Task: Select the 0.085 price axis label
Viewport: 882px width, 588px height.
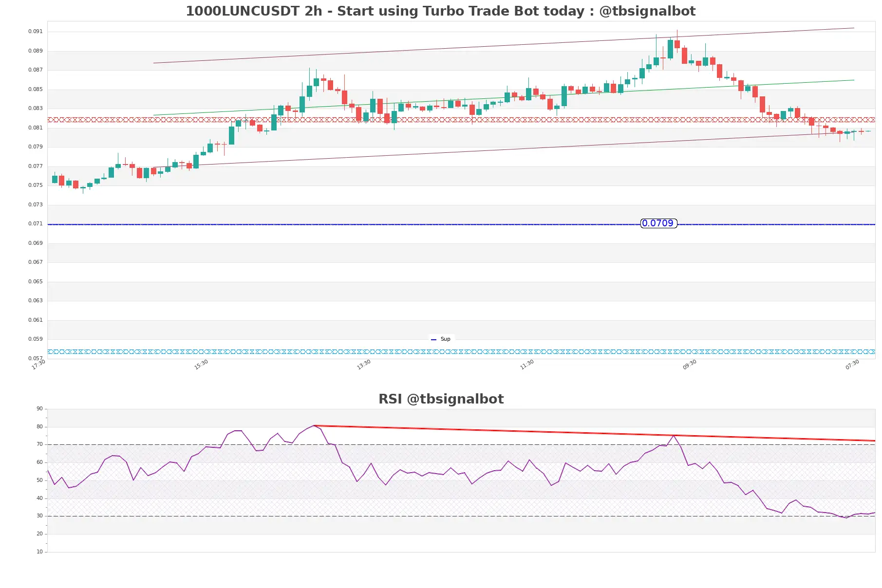Action: point(35,90)
